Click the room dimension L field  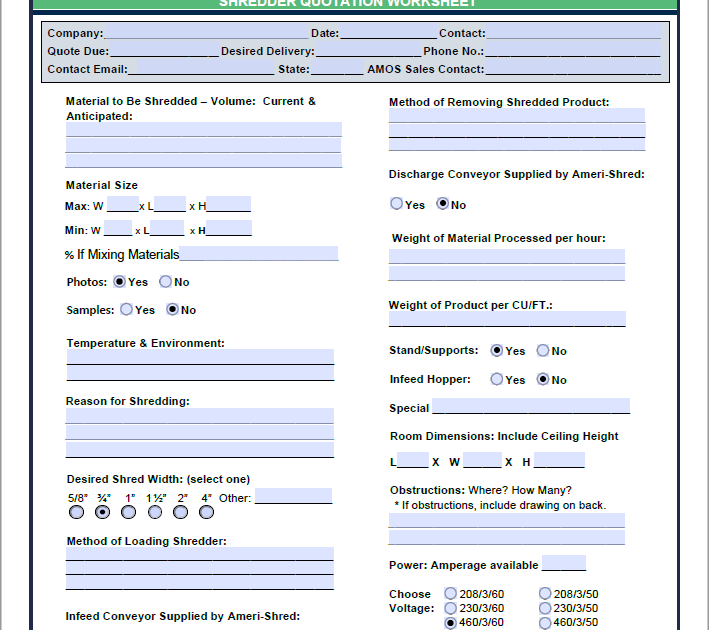point(412,460)
